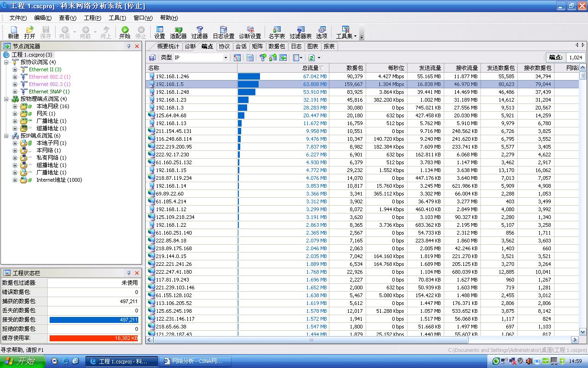Open 诊断设置 (Diagnosis settings) in the toolbar
This screenshot has width=588, height=368.
click(x=250, y=32)
